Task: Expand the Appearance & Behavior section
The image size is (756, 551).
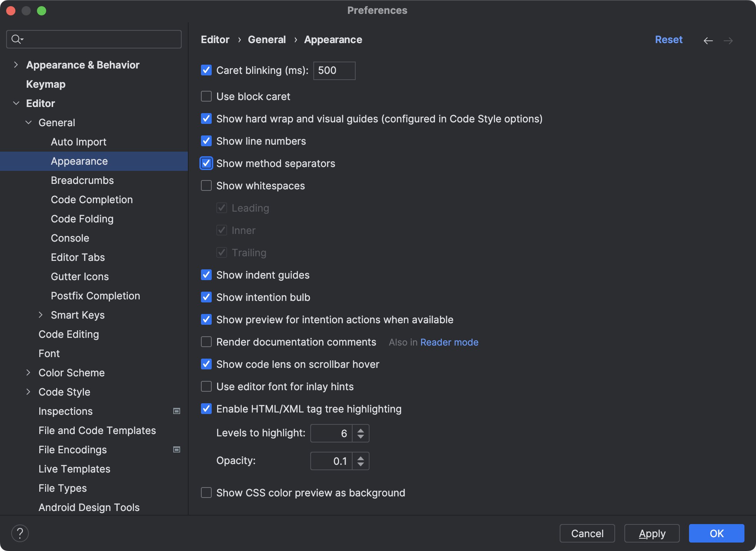Action: tap(16, 65)
